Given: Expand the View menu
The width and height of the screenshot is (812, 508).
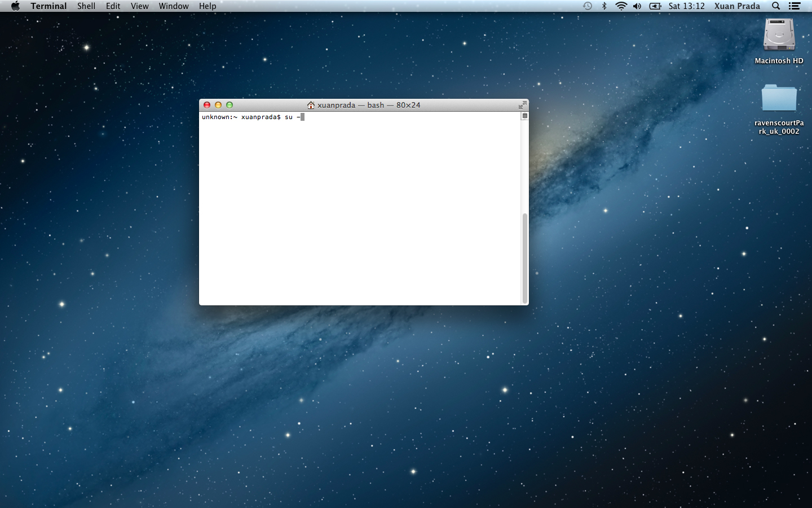Looking at the screenshot, I should click(139, 6).
